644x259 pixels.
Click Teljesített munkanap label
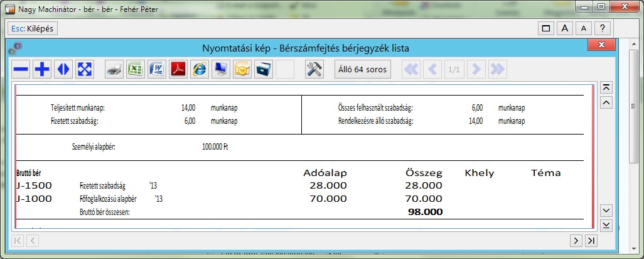point(78,108)
